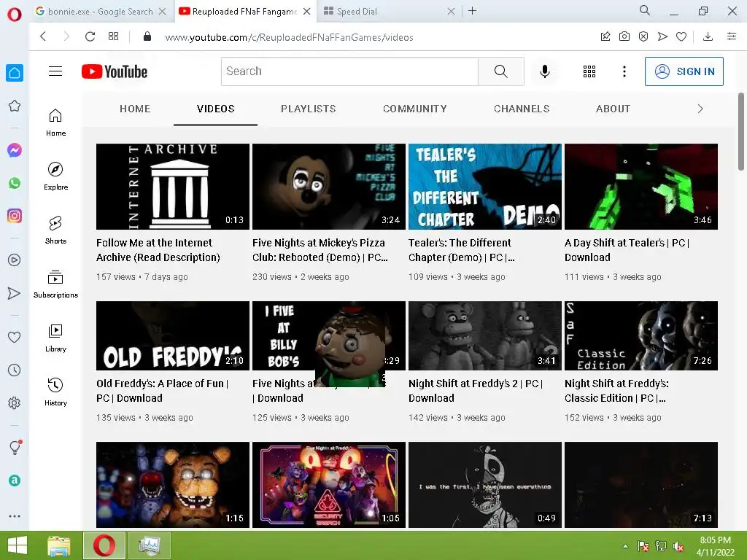
Task: Click Five at Billy Bob's thumbnail
Action: [329, 335]
